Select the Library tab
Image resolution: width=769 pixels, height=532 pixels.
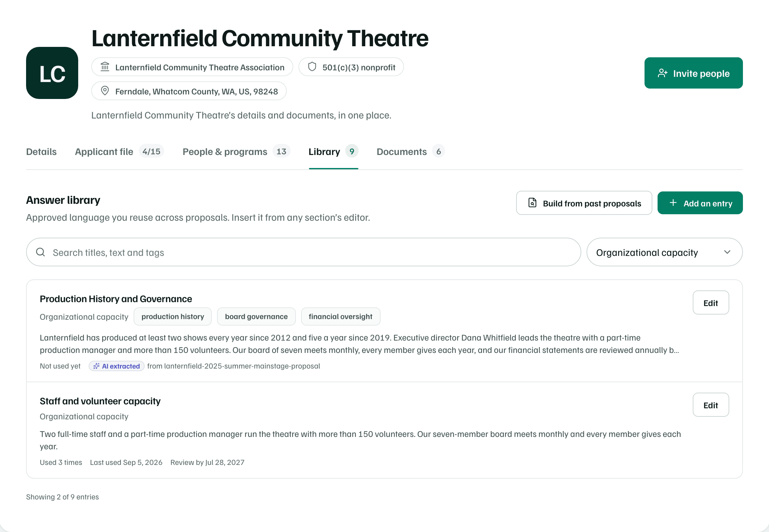point(334,152)
